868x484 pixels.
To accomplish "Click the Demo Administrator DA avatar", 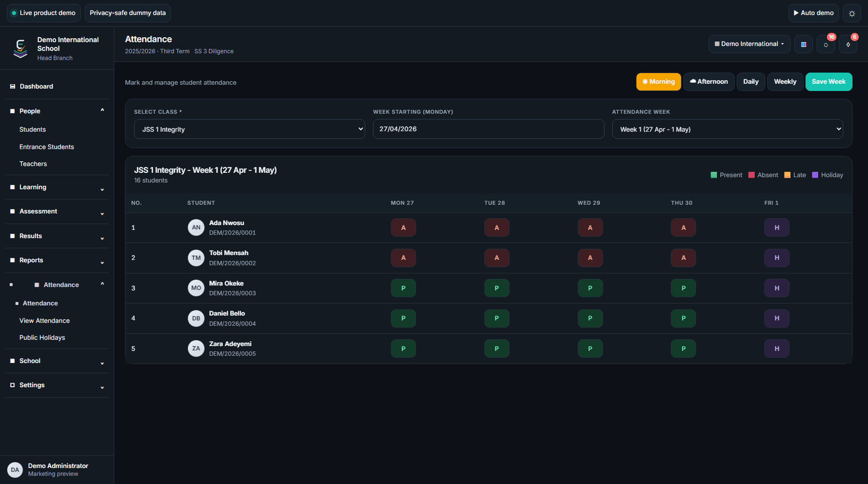I will (15, 470).
